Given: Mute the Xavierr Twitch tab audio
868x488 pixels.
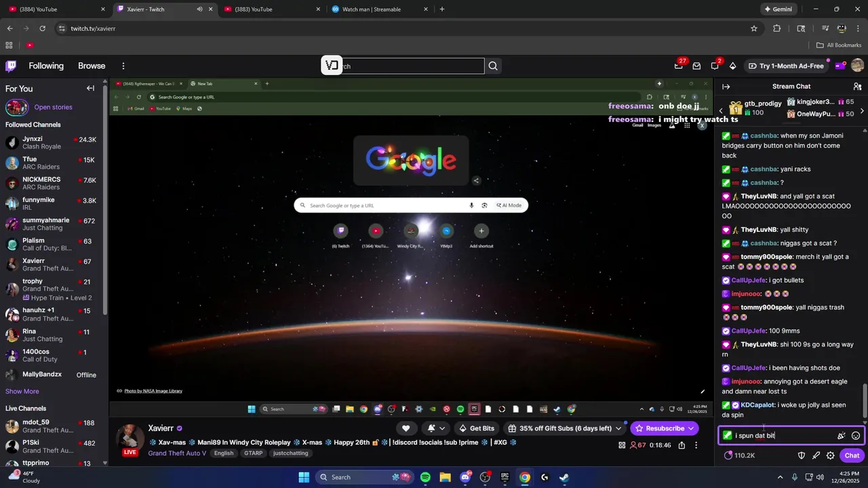Looking at the screenshot, I should (x=199, y=9).
